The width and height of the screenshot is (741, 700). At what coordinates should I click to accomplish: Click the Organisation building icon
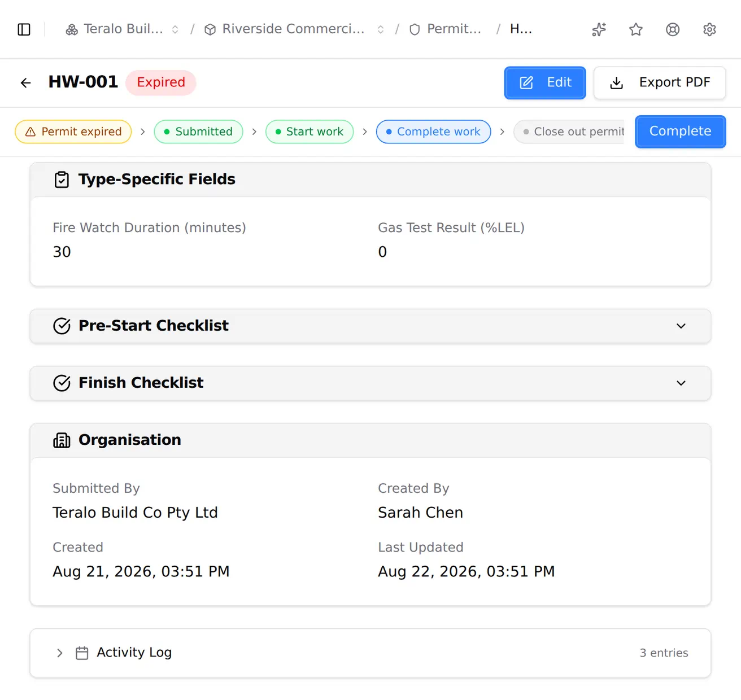62,440
